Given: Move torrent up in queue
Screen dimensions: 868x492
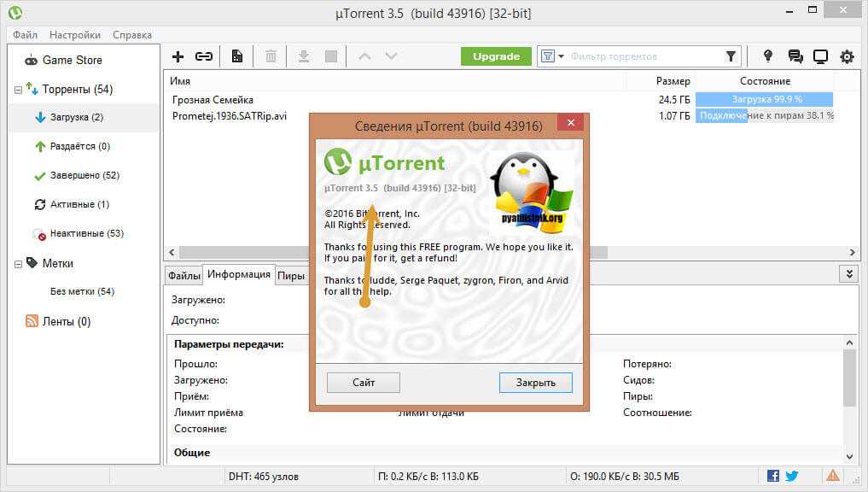Looking at the screenshot, I should [364, 56].
